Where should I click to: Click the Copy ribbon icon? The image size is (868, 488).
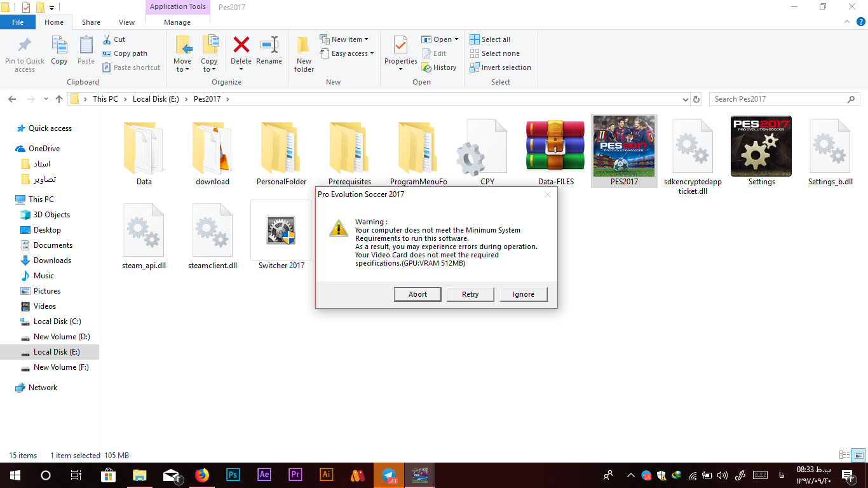tap(59, 46)
